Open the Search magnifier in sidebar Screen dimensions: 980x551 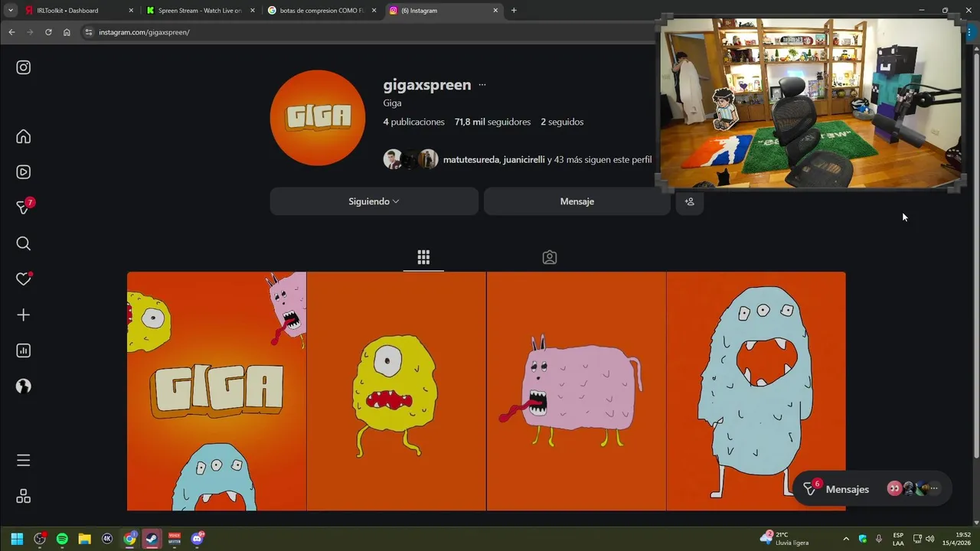point(24,243)
